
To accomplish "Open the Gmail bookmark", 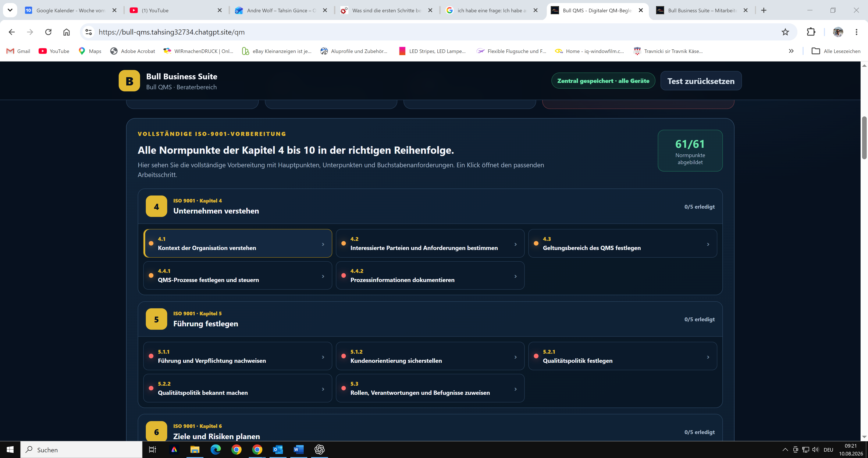I will tap(18, 51).
